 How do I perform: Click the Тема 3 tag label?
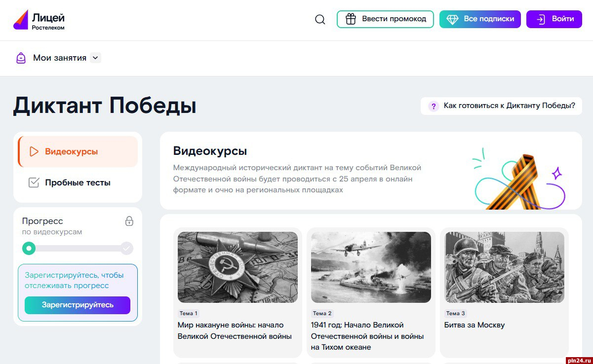(456, 313)
